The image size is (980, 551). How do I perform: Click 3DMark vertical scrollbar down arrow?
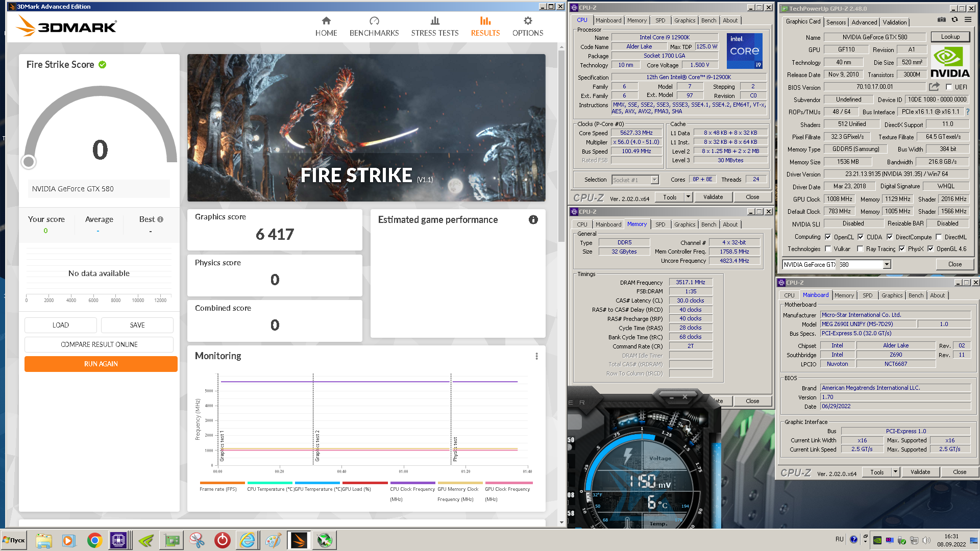pos(561,522)
